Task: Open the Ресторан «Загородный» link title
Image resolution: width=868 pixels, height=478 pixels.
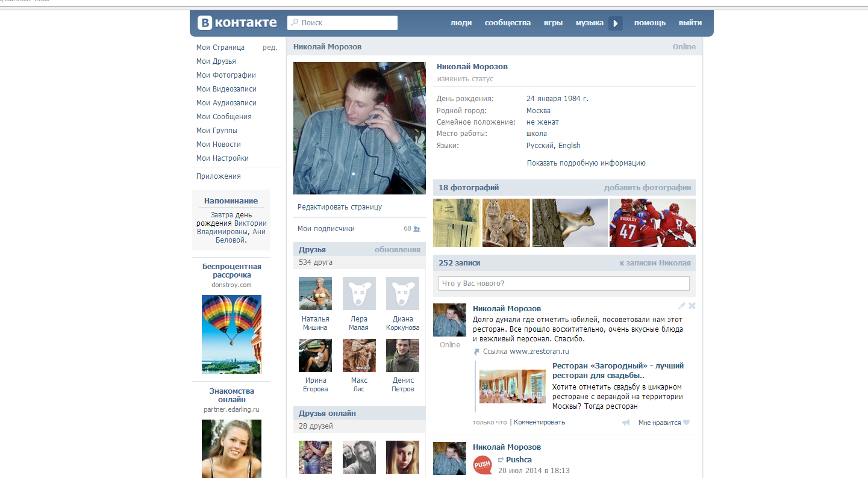Action: click(618, 371)
